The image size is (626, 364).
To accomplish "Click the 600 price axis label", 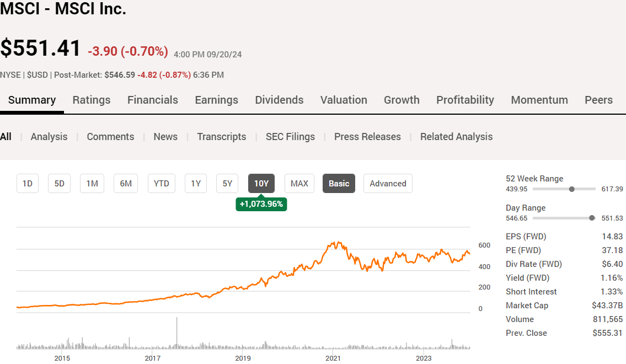I will 484,245.
